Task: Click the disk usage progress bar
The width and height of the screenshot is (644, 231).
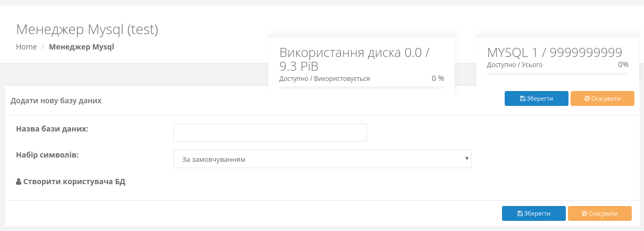Action: click(x=361, y=87)
